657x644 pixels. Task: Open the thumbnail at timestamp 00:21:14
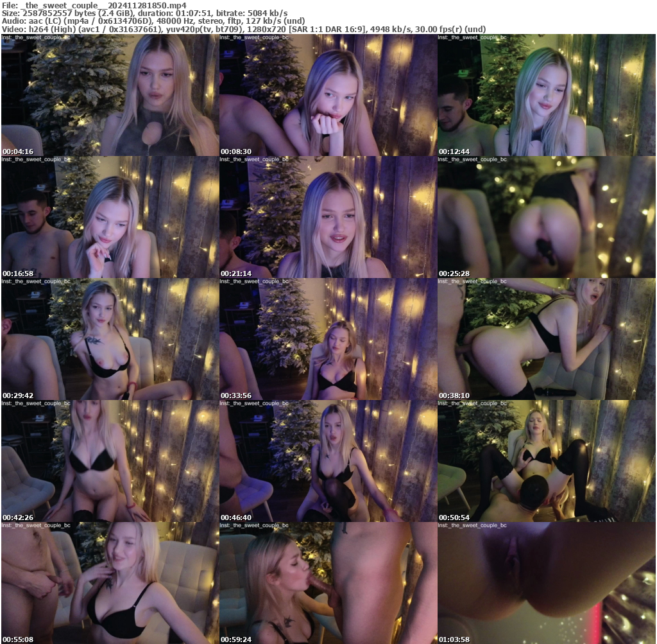click(x=328, y=215)
